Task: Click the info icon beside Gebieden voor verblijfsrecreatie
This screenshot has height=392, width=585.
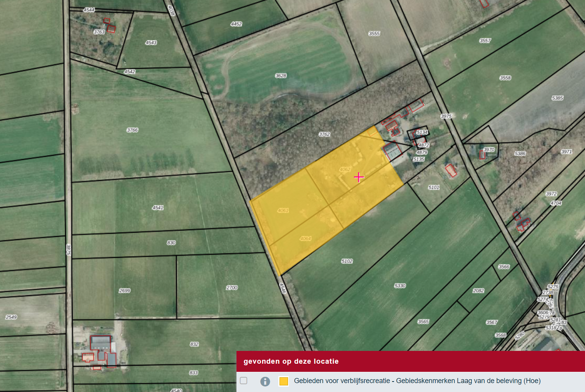Action: coord(265,382)
